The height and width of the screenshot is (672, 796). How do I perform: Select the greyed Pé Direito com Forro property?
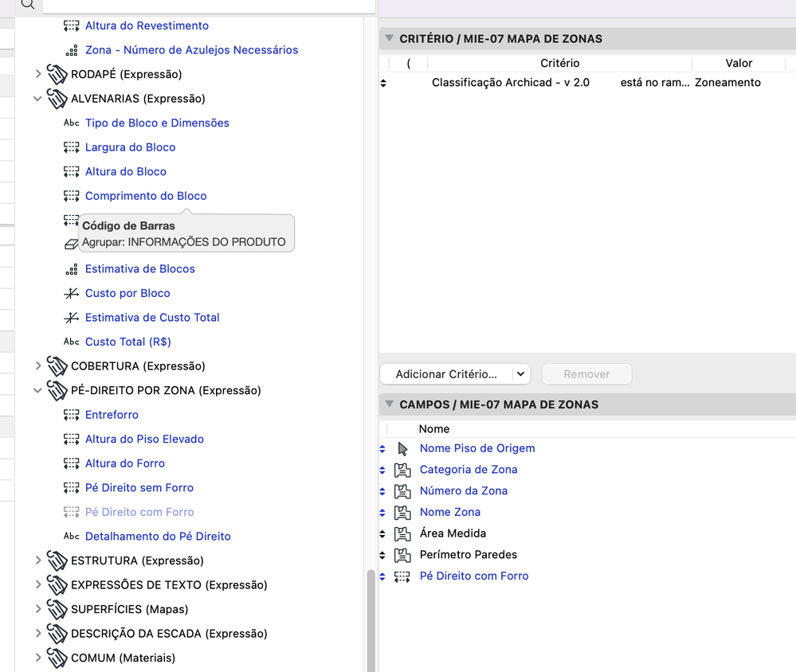click(x=139, y=512)
